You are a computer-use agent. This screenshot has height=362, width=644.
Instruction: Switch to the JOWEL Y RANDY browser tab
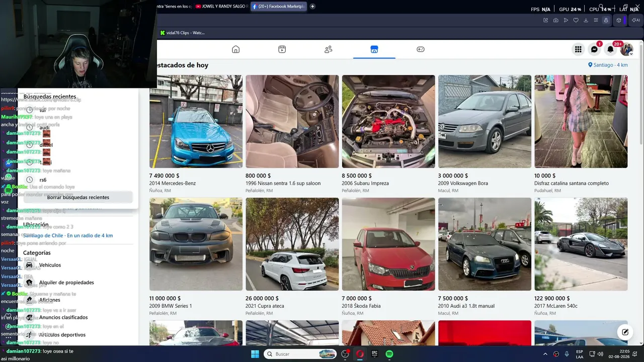point(221,7)
